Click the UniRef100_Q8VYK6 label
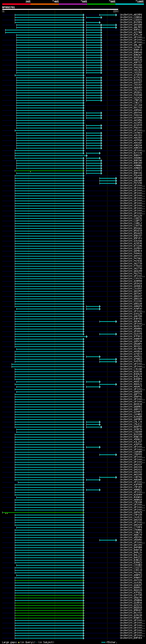Screen dimensions: 146x644 point(131,113)
